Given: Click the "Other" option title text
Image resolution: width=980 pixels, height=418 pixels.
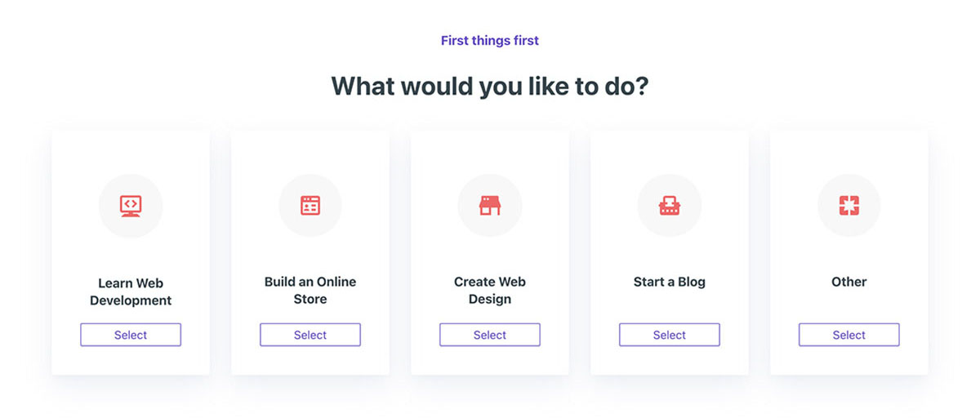Looking at the screenshot, I should tap(849, 282).
